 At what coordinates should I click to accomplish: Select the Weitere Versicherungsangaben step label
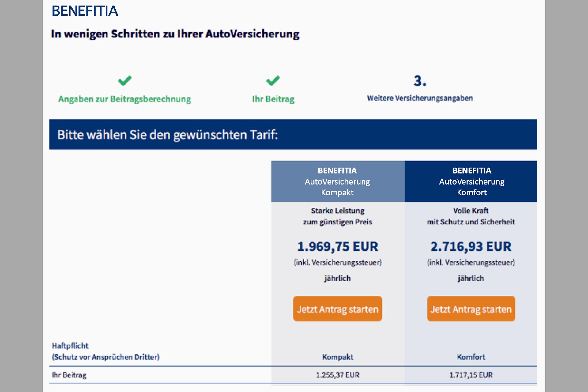click(x=420, y=98)
